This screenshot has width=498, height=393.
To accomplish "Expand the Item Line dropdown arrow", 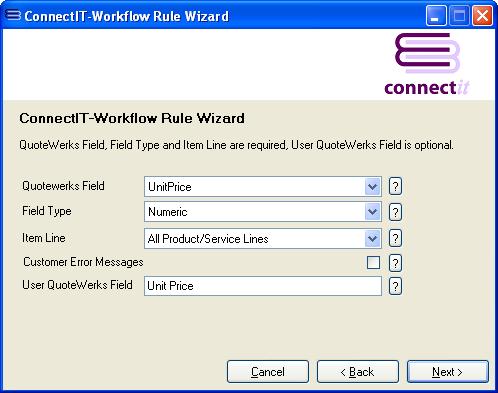I will click(x=372, y=239).
